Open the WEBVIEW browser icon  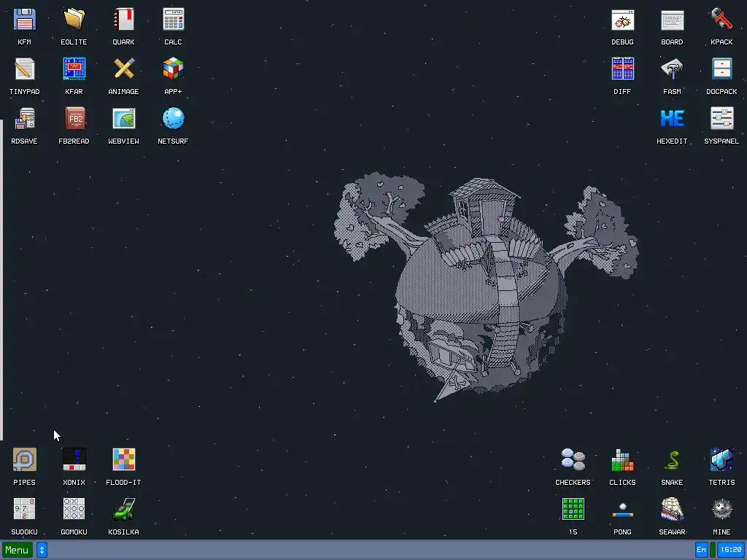click(123, 119)
